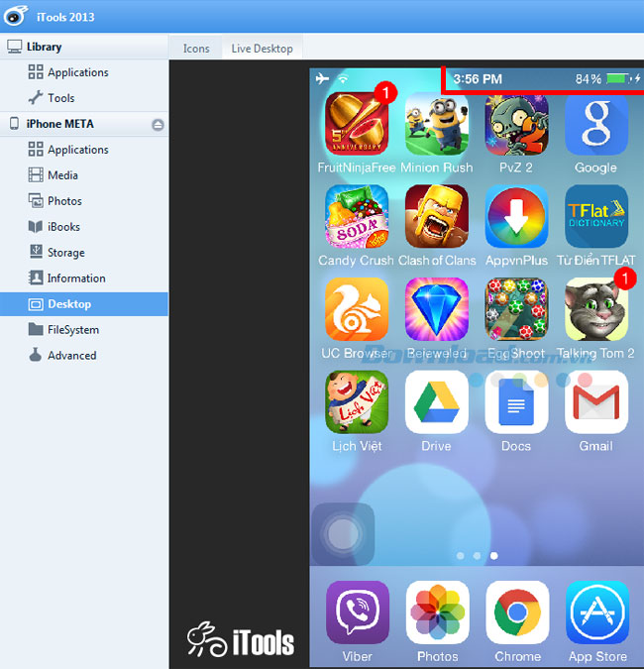The image size is (644, 669).
Task: Tap the first home screen page dot
Action: [460, 555]
